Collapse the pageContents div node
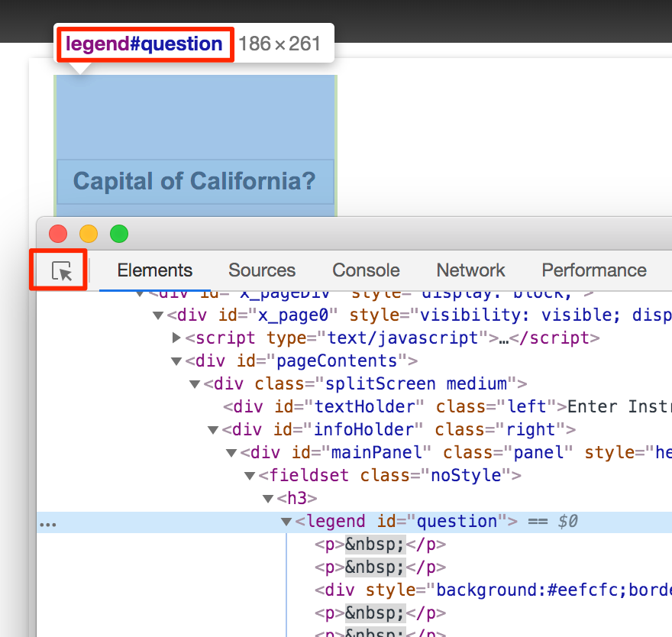Viewport: 672px width, 637px height. point(176,361)
